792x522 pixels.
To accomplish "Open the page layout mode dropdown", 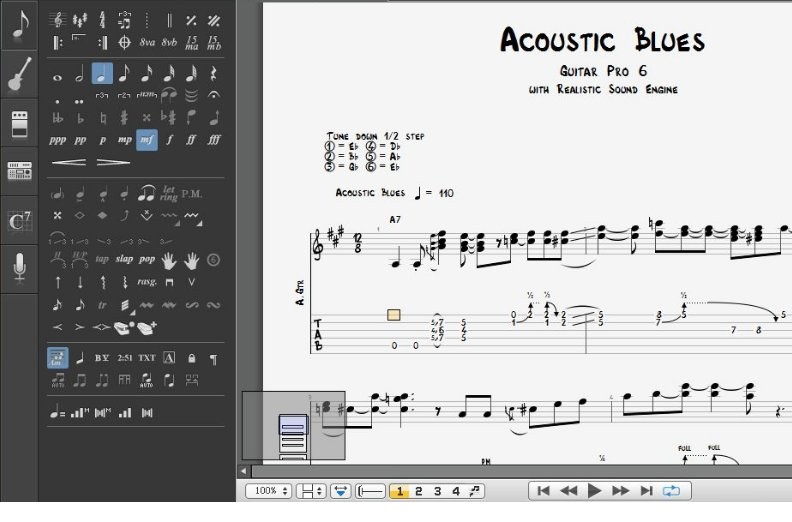I will click(x=311, y=491).
